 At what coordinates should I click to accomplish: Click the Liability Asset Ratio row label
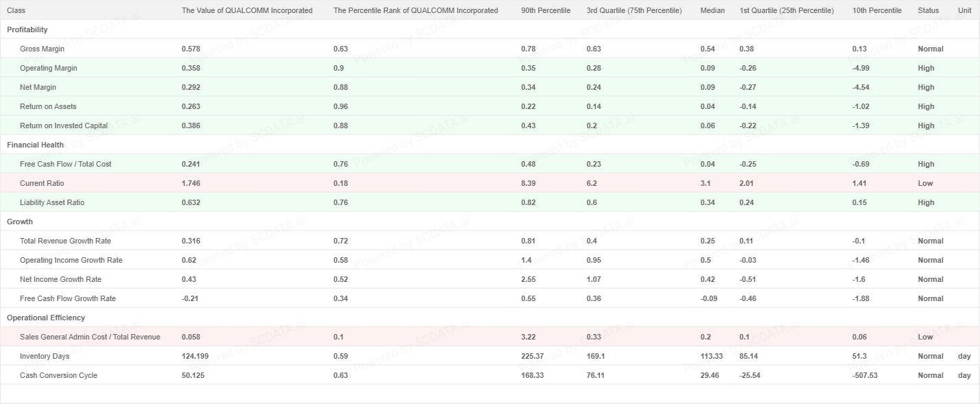pos(52,202)
